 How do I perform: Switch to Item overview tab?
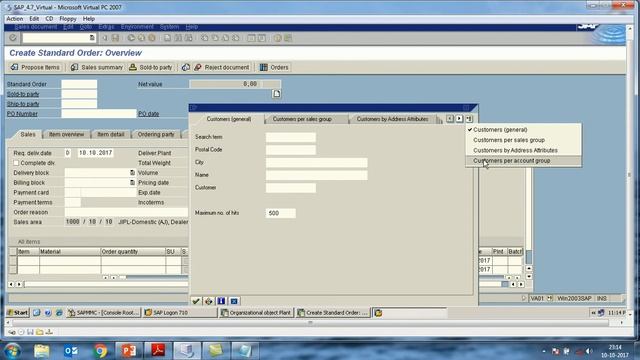(66, 134)
